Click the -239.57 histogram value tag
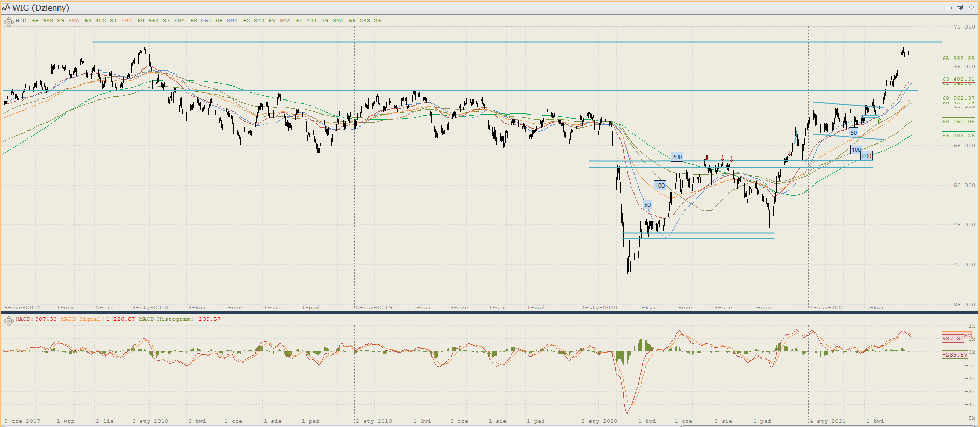The image size is (980, 427). 955,355
